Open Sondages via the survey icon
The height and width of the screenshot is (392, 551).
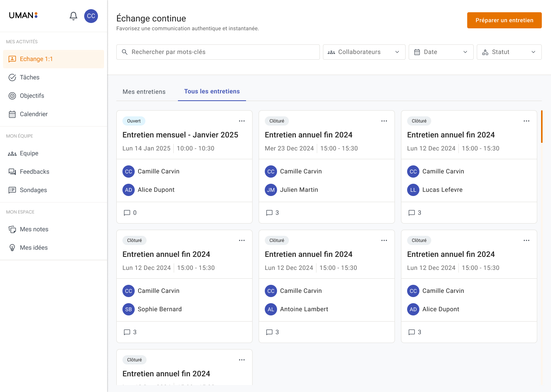[12, 190]
